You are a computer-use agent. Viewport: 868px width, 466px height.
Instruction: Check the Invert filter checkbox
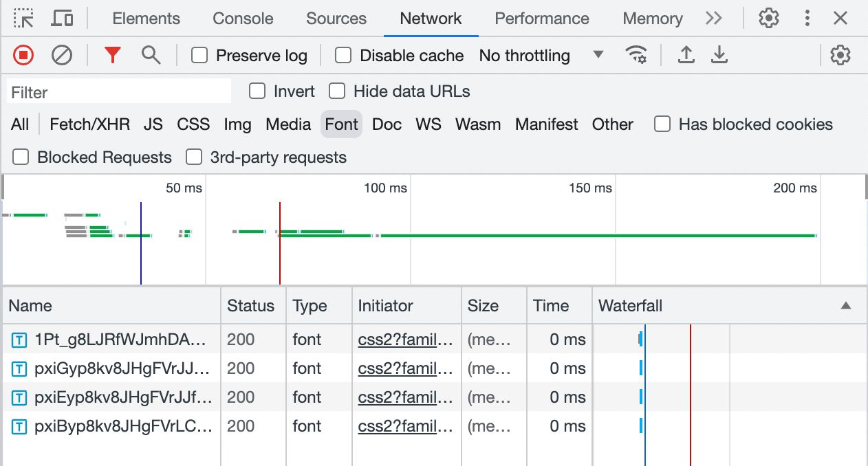point(257,91)
